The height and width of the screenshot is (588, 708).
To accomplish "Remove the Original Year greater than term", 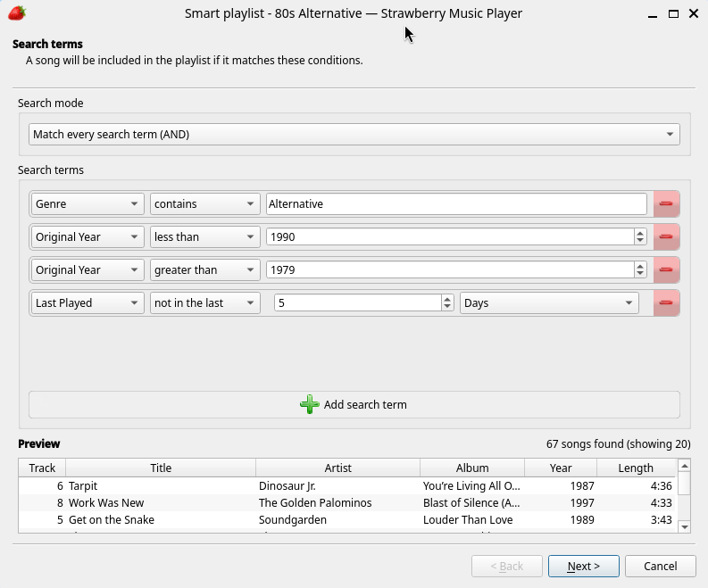I will 666,269.
